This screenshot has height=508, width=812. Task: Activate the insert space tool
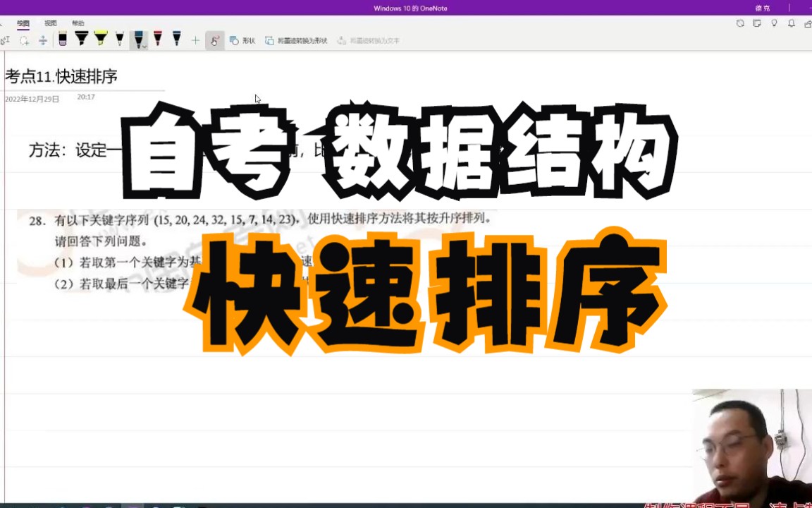[x=42, y=40]
